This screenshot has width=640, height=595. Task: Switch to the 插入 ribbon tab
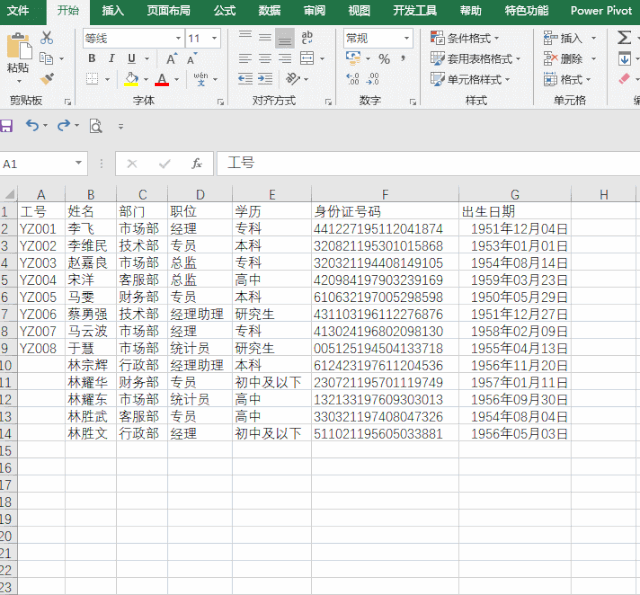tap(113, 11)
